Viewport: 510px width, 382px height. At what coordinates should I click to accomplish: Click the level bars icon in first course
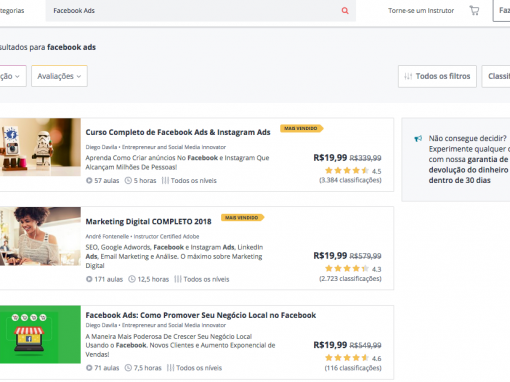pos(165,181)
